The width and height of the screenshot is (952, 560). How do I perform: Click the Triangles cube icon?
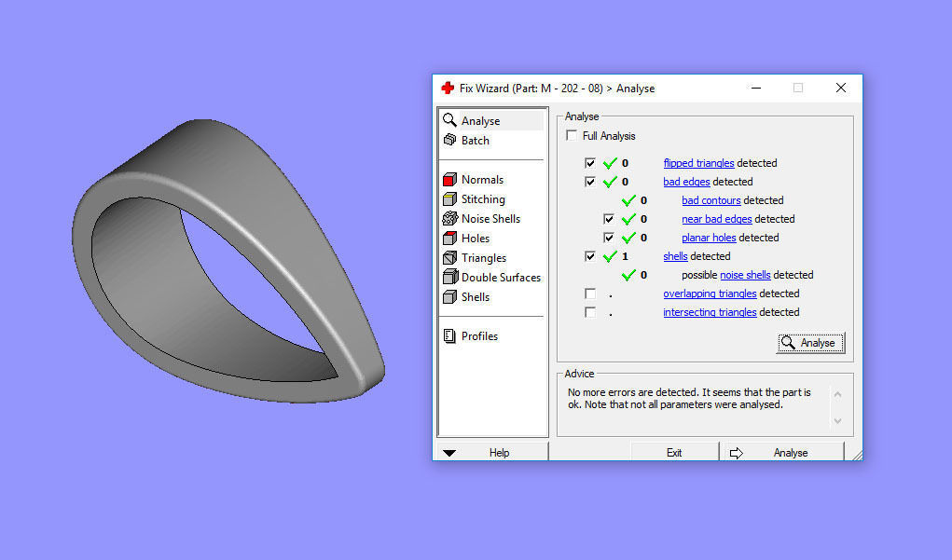tap(449, 257)
